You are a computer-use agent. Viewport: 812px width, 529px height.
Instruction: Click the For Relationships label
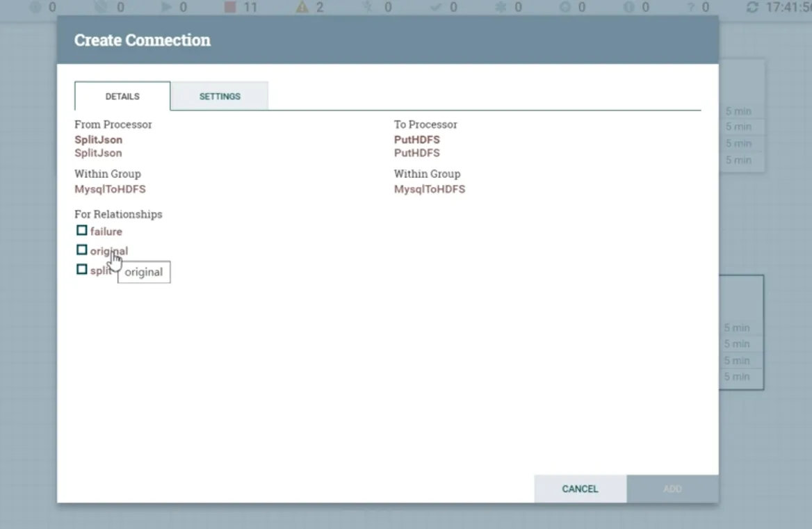coord(118,214)
